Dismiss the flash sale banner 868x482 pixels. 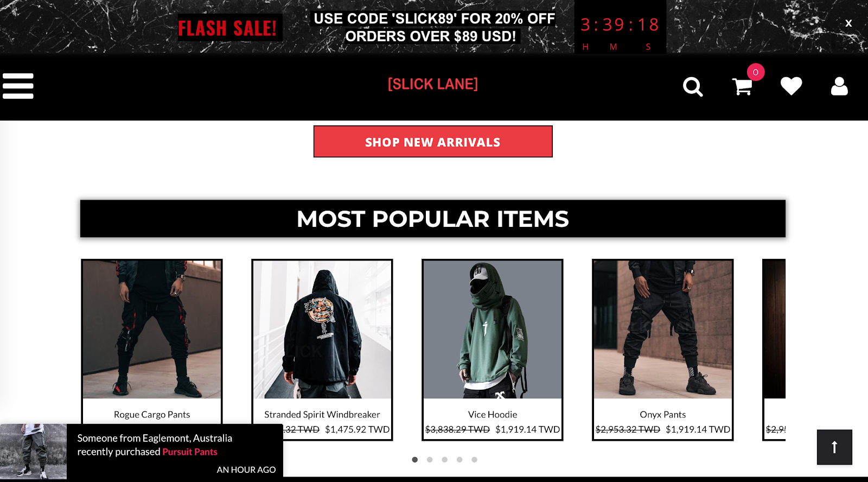tap(848, 23)
